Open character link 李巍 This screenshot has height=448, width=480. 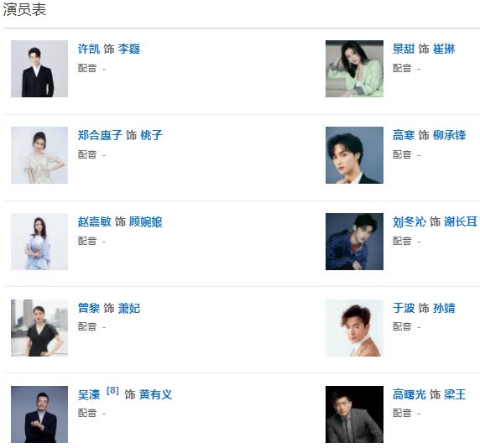click(129, 49)
